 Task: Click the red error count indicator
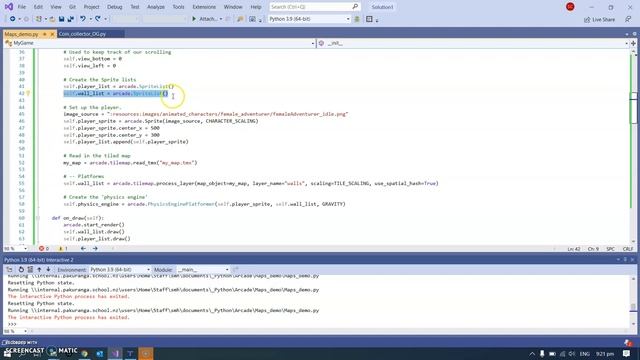(x=44, y=248)
